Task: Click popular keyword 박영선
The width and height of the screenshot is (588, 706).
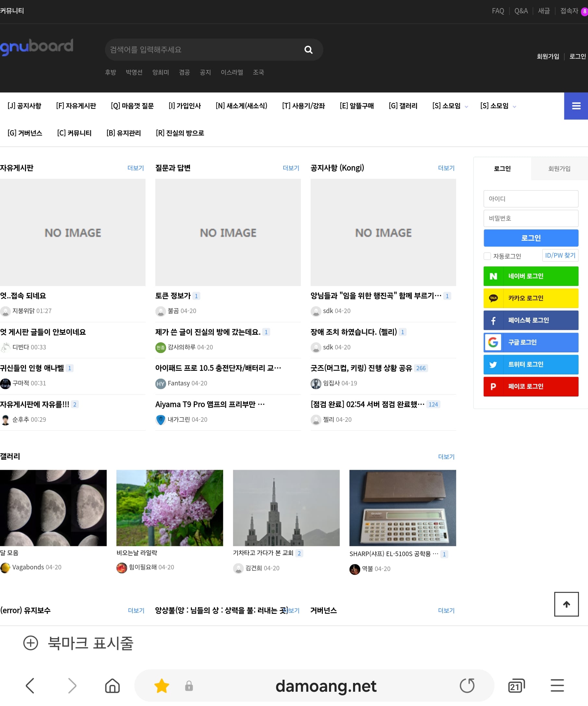Action: (134, 72)
